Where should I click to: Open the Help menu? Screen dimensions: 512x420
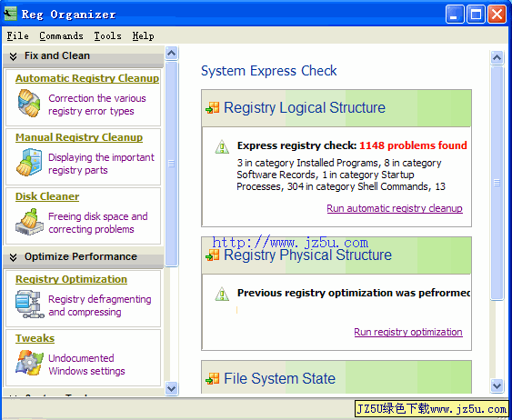tap(144, 35)
